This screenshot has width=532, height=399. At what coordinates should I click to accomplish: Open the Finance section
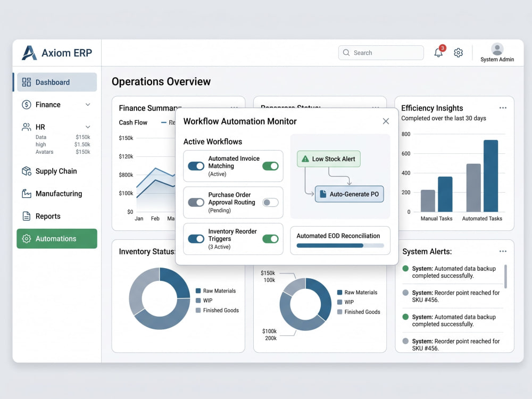pyautogui.click(x=57, y=104)
